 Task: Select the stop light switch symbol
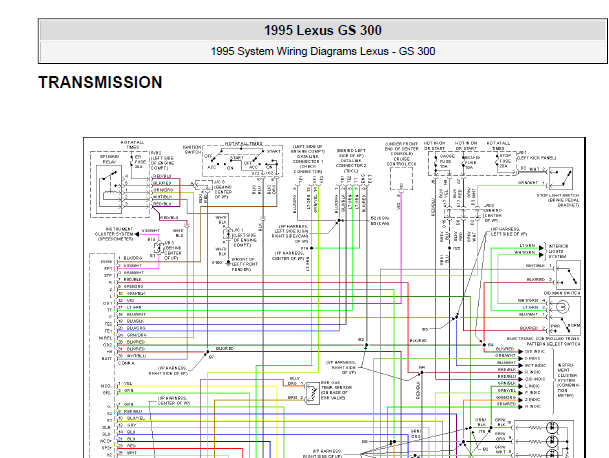(560, 178)
